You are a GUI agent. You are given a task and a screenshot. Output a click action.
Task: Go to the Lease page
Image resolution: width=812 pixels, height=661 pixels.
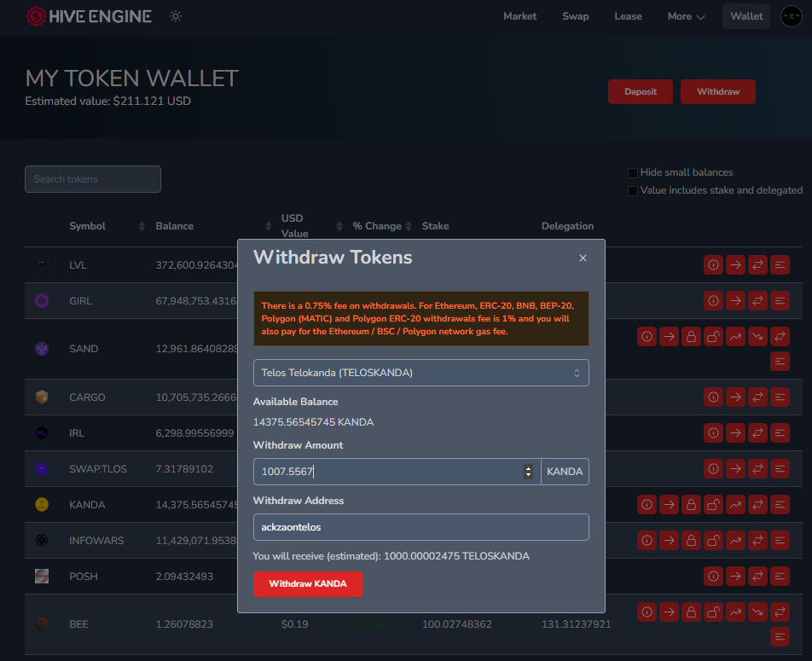tap(628, 16)
